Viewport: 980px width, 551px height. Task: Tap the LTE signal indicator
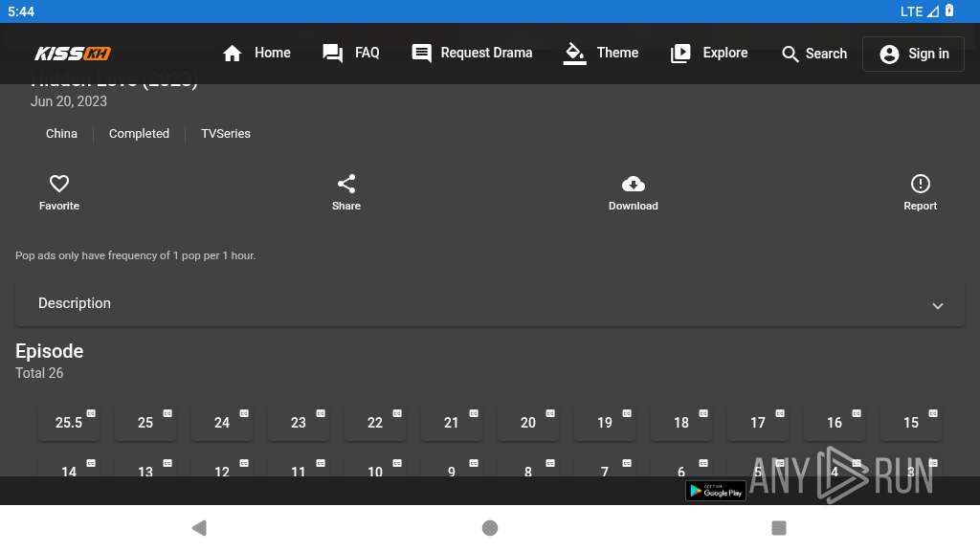coord(919,11)
